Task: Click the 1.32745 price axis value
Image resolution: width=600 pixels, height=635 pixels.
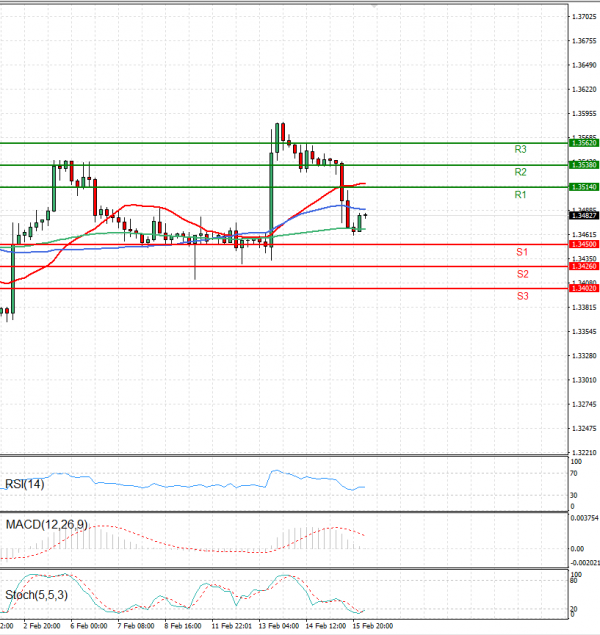Action: click(x=584, y=404)
